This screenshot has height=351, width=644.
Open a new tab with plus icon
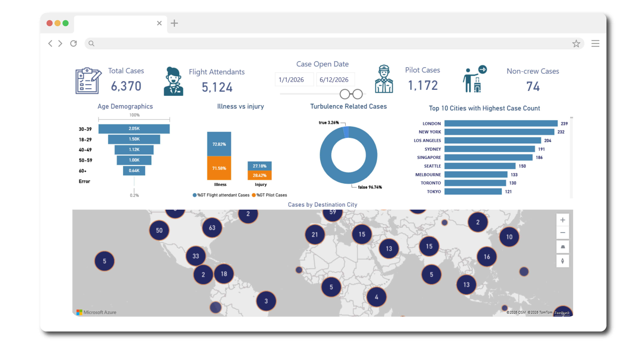point(174,23)
